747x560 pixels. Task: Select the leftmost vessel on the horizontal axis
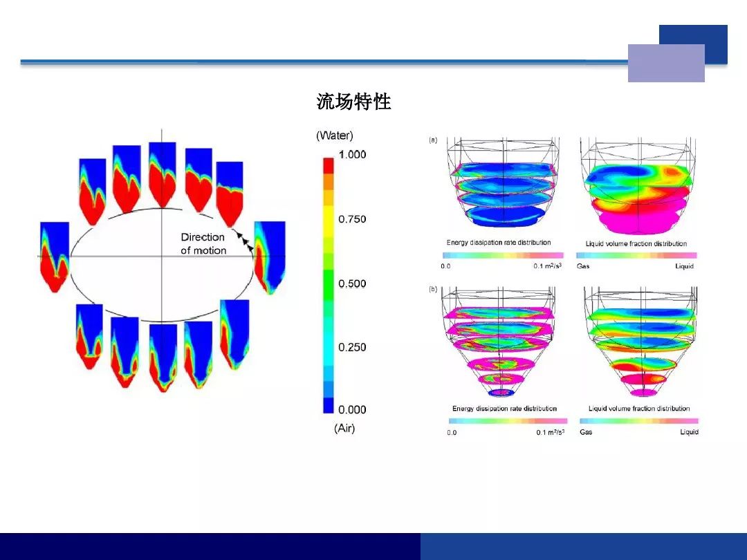tap(55, 257)
